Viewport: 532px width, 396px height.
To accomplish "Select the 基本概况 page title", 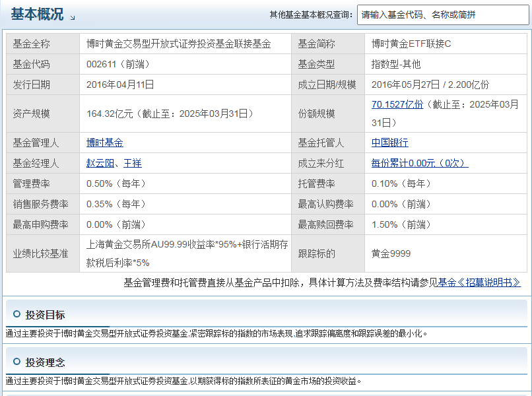I will (x=37, y=15).
